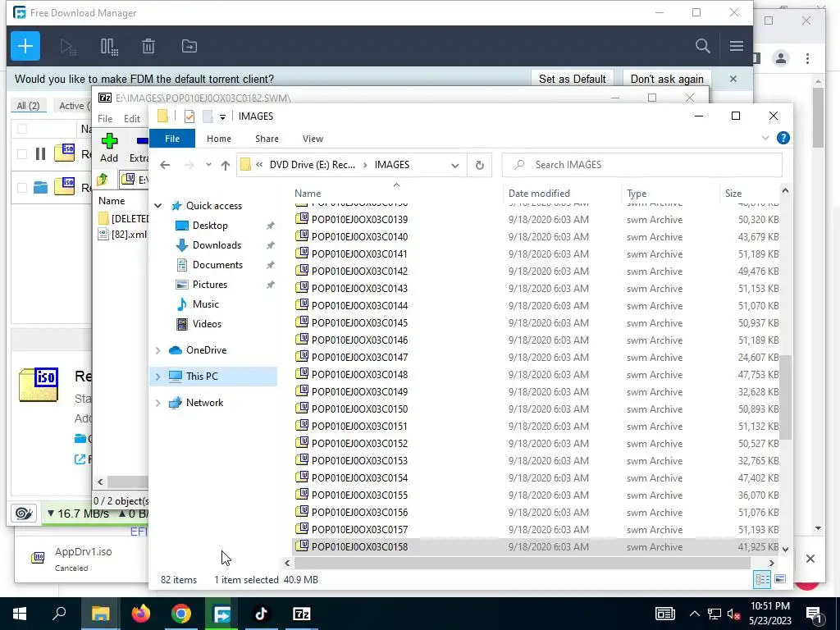Click 7-Zip up one level icon
Screen dimensions: 840x630
(x=103, y=180)
